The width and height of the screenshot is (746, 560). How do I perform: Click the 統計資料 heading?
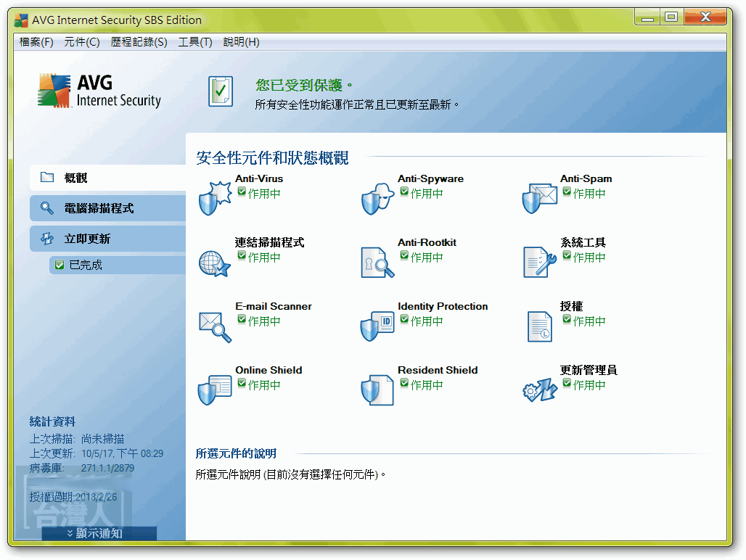click(x=52, y=421)
